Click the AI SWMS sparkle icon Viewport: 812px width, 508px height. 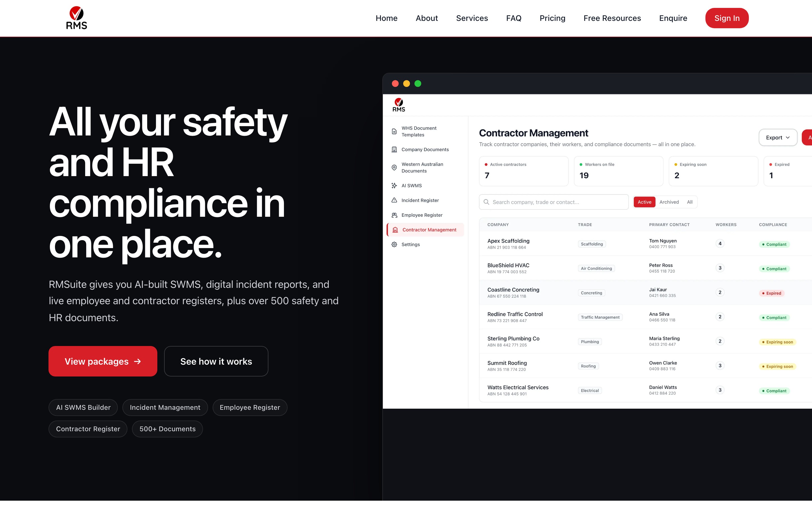pyautogui.click(x=394, y=185)
